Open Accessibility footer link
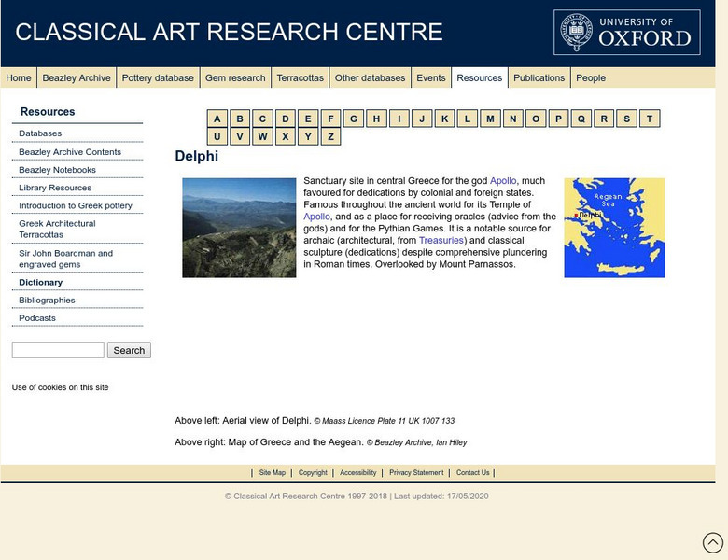Viewport: 728px width, 560px height. tap(358, 472)
